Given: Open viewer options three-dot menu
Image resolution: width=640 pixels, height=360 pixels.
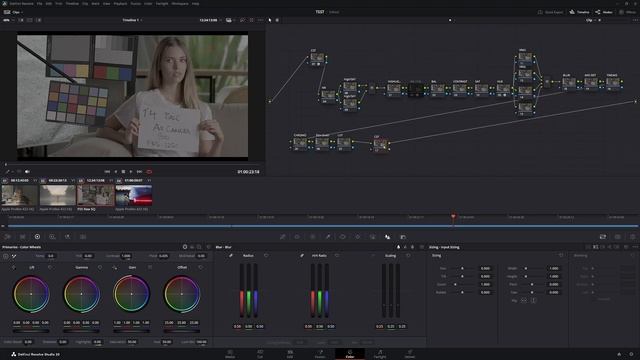Looking at the screenshot, I should point(260,20).
